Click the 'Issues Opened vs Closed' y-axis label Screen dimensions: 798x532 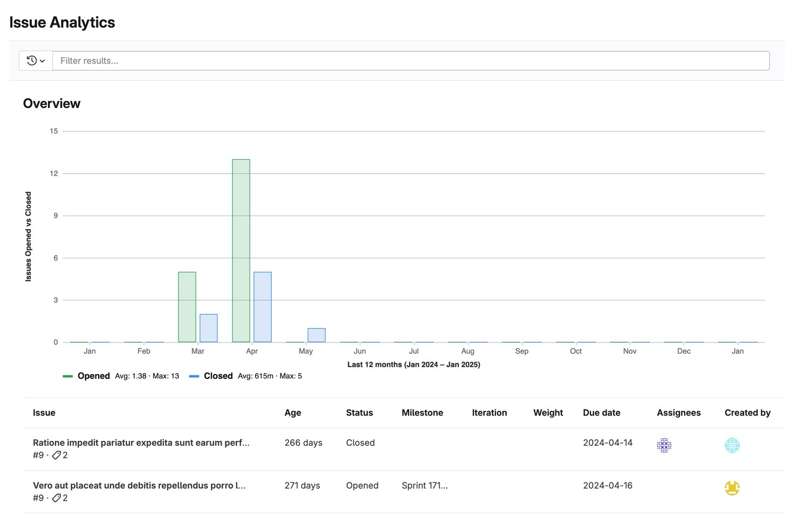point(29,237)
